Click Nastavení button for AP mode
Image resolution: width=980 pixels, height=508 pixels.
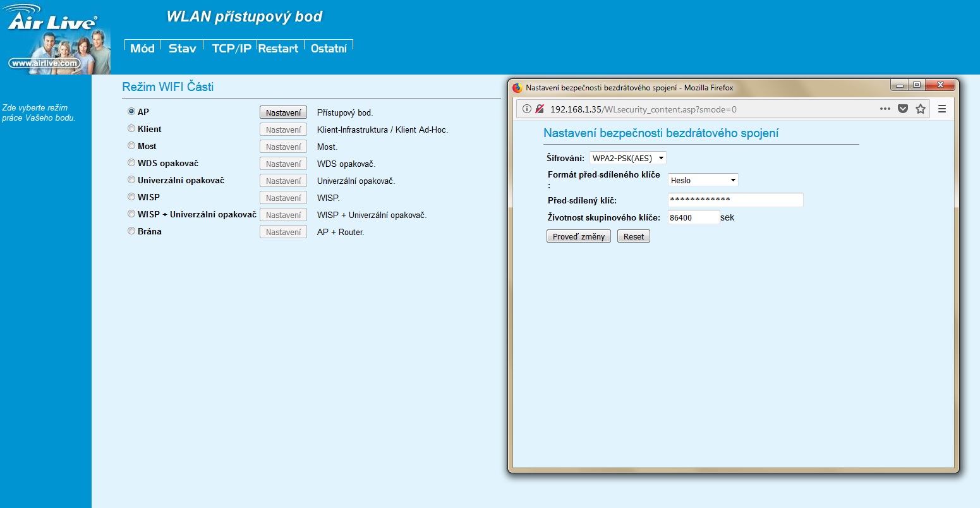click(283, 112)
